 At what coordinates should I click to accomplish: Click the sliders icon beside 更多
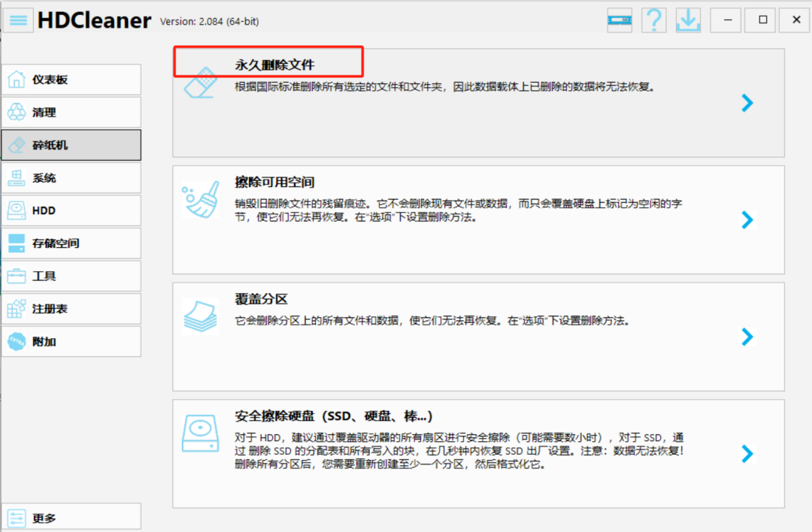pyautogui.click(x=17, y=518)
